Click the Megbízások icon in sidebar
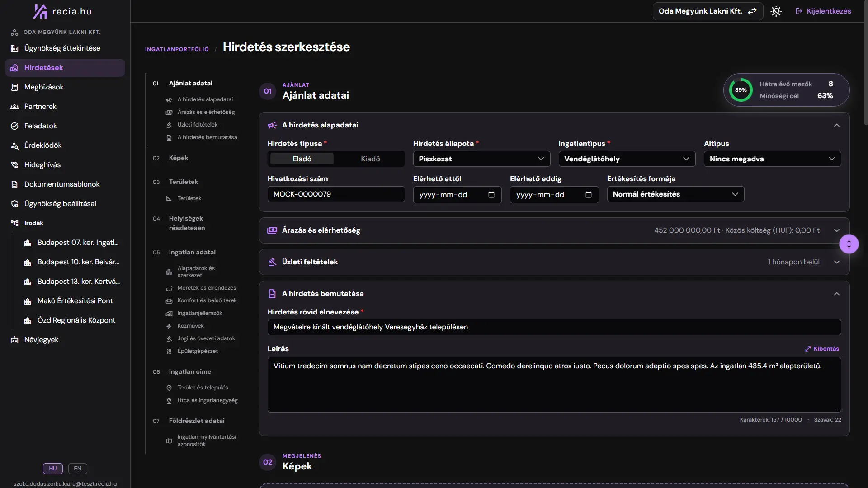The image size is (868, 488). (14, 87)
